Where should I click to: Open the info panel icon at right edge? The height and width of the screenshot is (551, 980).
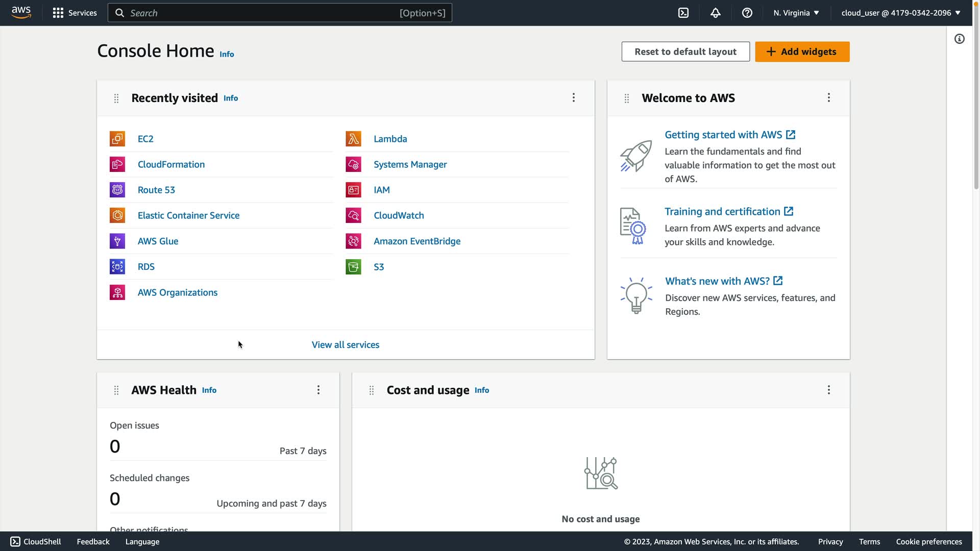coord(960,39)
